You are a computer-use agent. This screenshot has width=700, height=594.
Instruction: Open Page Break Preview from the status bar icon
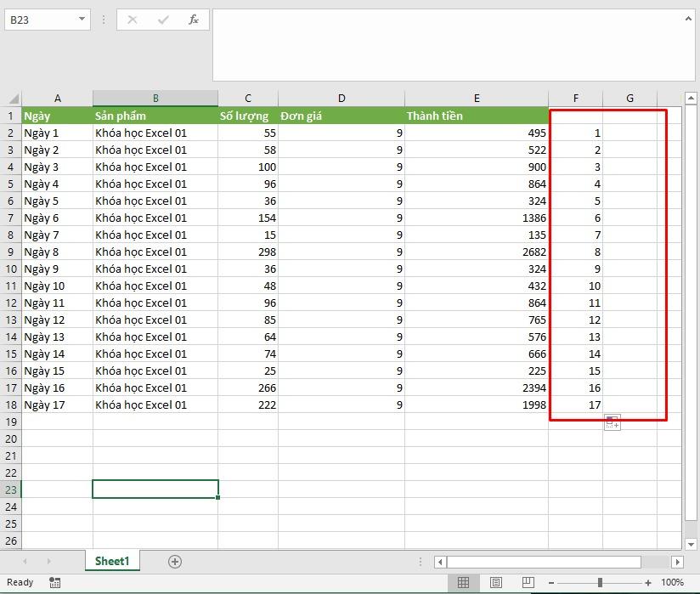pyautogui.click(x=528, y=582)
